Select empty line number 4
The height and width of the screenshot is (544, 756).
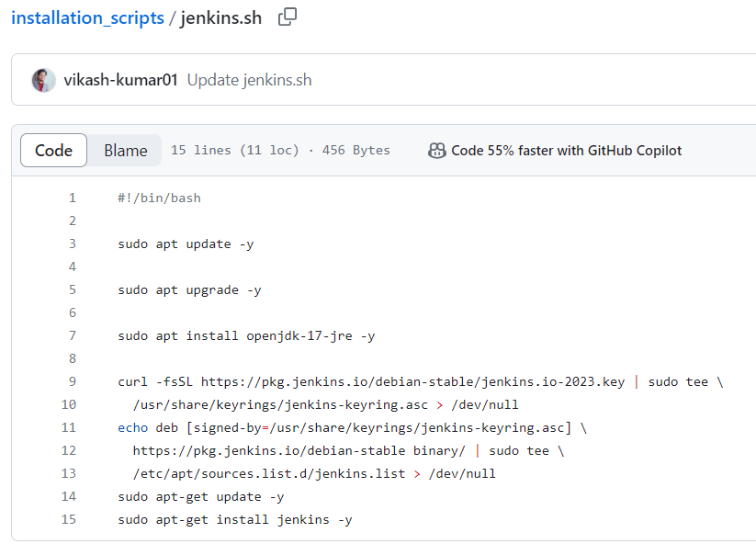(x=73, y=266)
